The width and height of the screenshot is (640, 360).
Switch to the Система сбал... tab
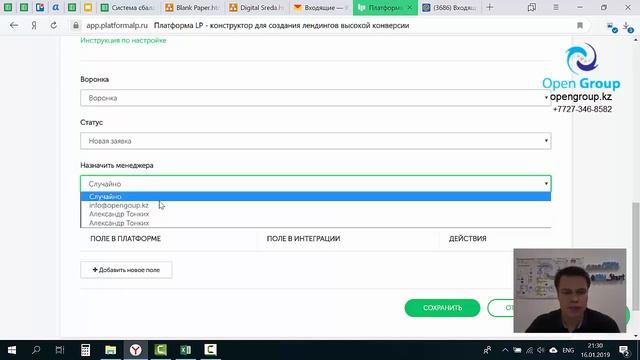[129, 7]
